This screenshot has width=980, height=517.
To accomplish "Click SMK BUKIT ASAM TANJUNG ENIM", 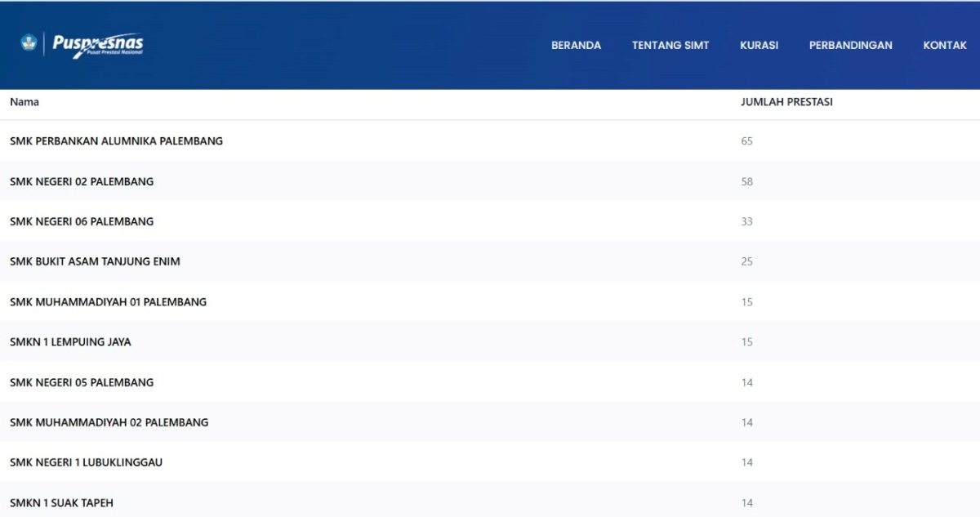I will point(95,261).
